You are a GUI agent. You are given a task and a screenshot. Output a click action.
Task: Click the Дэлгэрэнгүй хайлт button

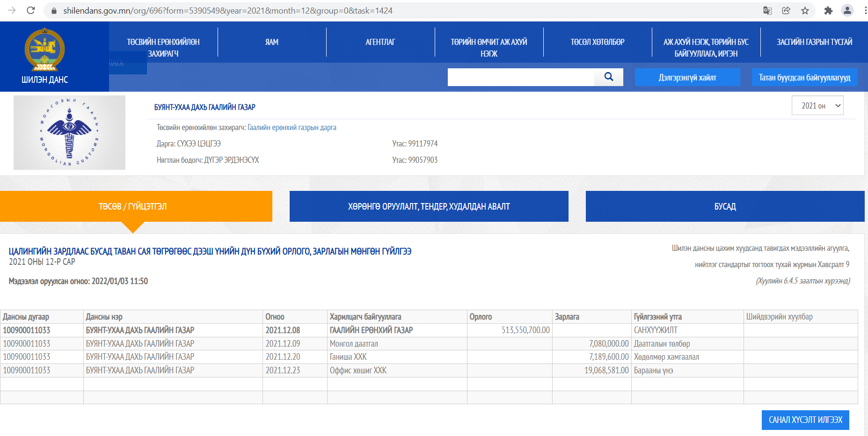[687, 77]
